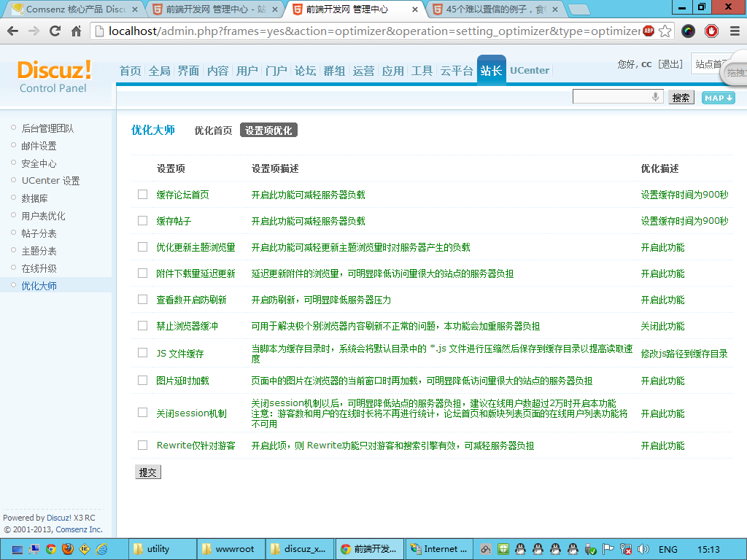Image resolution: width=747 pixels, height=560 pixels.
Task: Click the show desktop icon in taskbar
Action: pyautogui.click(x=17, y=550)
